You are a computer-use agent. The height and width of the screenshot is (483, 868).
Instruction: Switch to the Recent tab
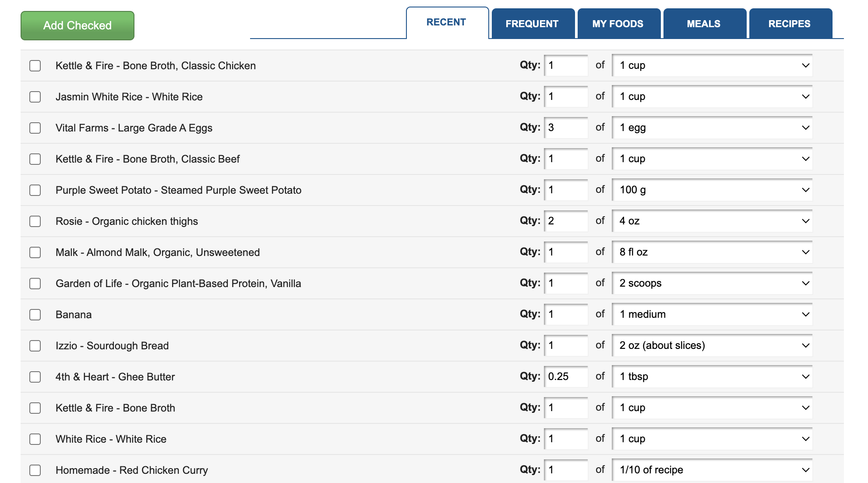[x=447, y=22]
